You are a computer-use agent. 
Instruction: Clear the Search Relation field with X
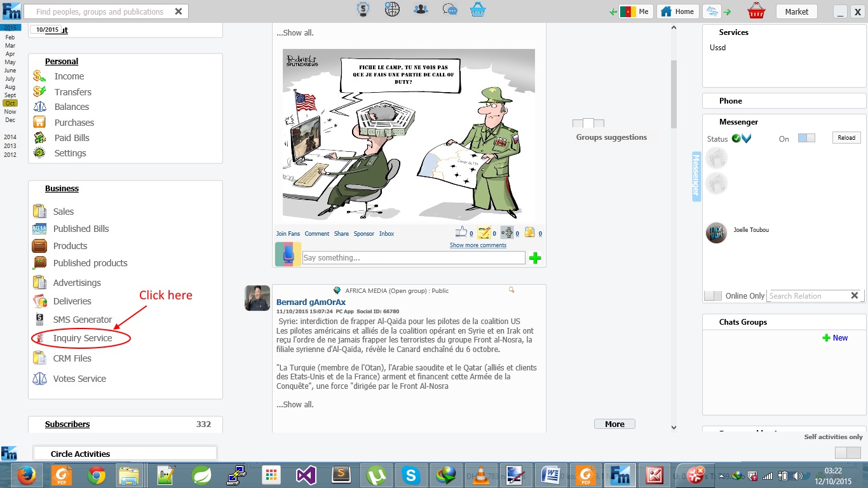[x=855, y=295]
